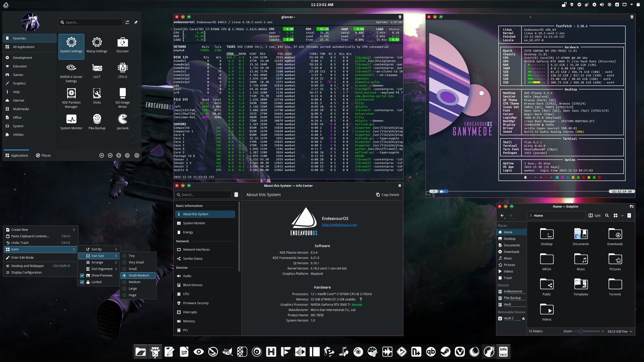
Task: Launch Steam from the dock
Action: (445, 352)
